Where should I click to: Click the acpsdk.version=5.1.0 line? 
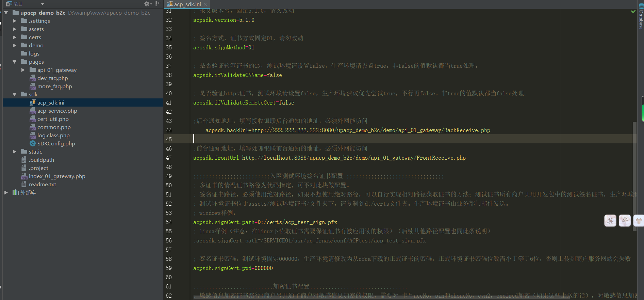click(224, 20)
